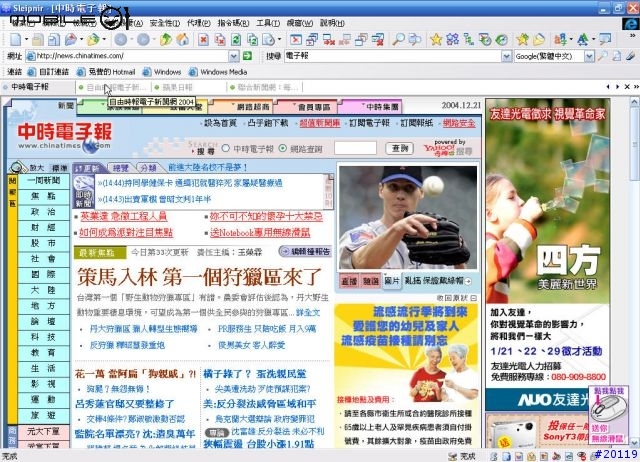Expand tab bar overflow chevron at right
This screenshot has width=640, height=462.
[x=636, y=87]
